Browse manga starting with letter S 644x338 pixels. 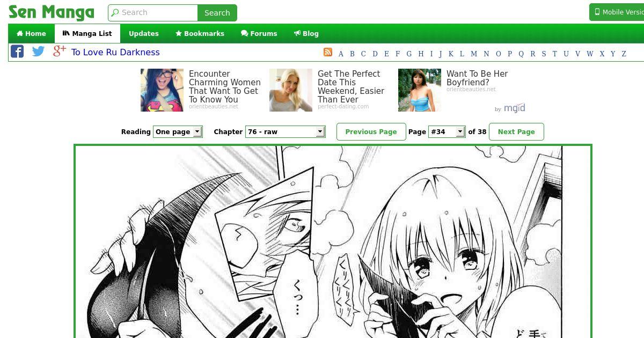[x=544, y=54]
